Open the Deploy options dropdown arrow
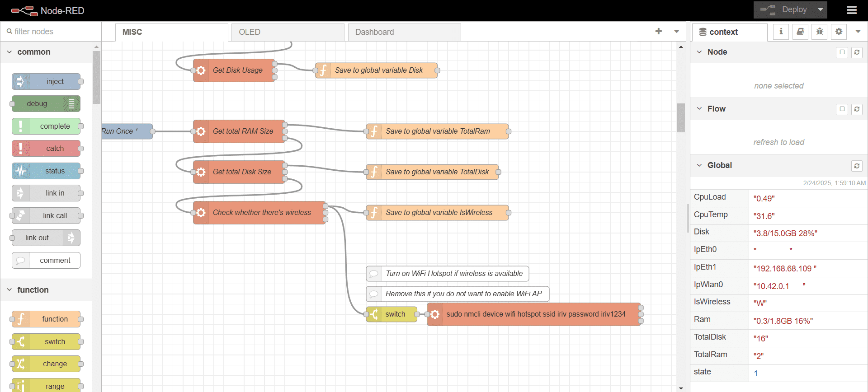 pyautogui.click(x=821, y=10)
